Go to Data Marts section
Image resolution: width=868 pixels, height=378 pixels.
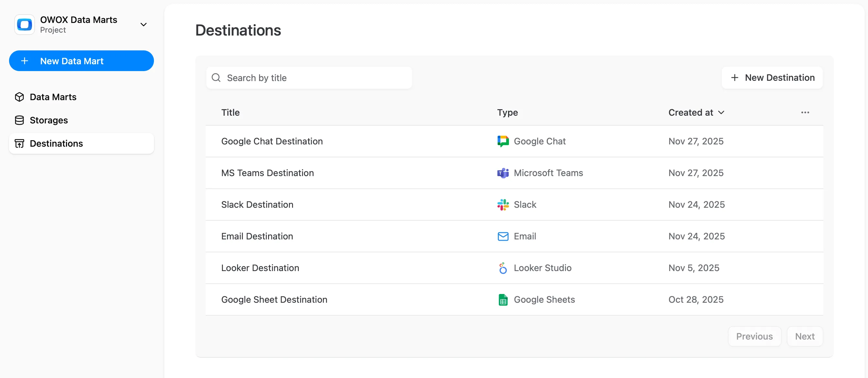pyautogui.click(x=53, y=97)
